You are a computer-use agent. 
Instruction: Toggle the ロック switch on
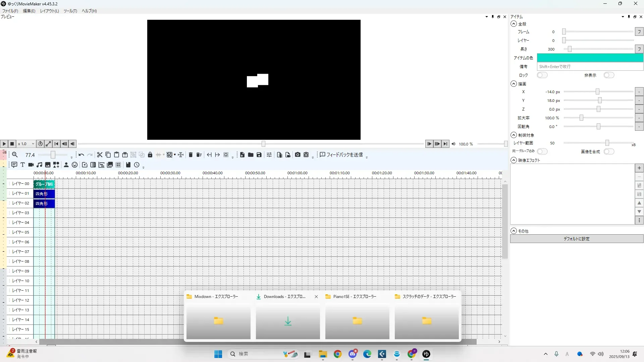[x=542, y=75]
